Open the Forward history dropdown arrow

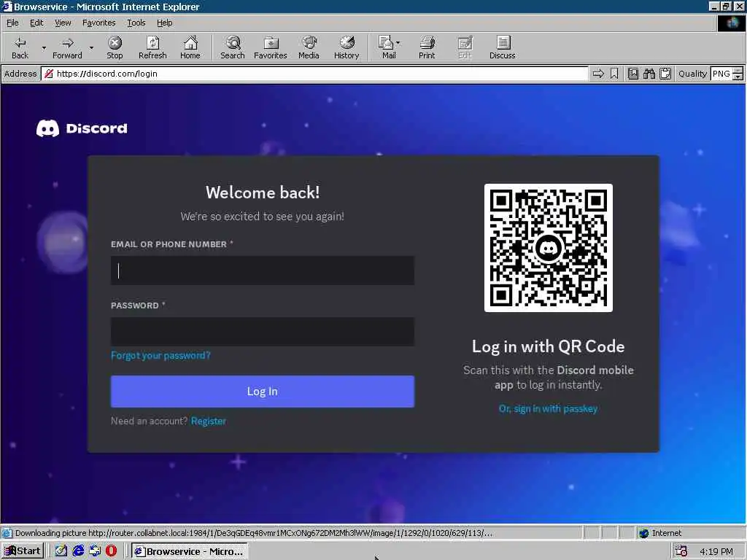pyautogui.click(x=91, y=47)
